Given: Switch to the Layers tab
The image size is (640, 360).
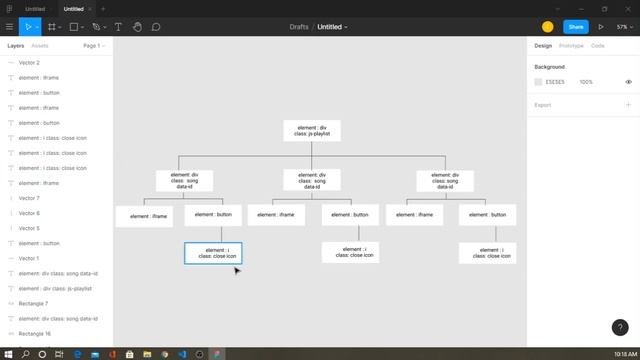Looking at the screenshot, I should pos(16,46).
